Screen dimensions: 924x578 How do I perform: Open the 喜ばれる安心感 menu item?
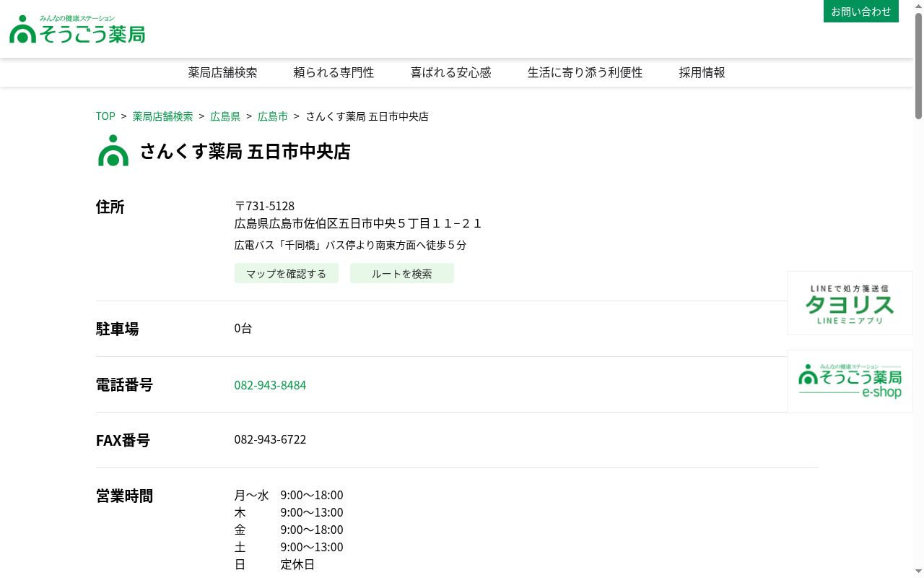pos(450,72)
